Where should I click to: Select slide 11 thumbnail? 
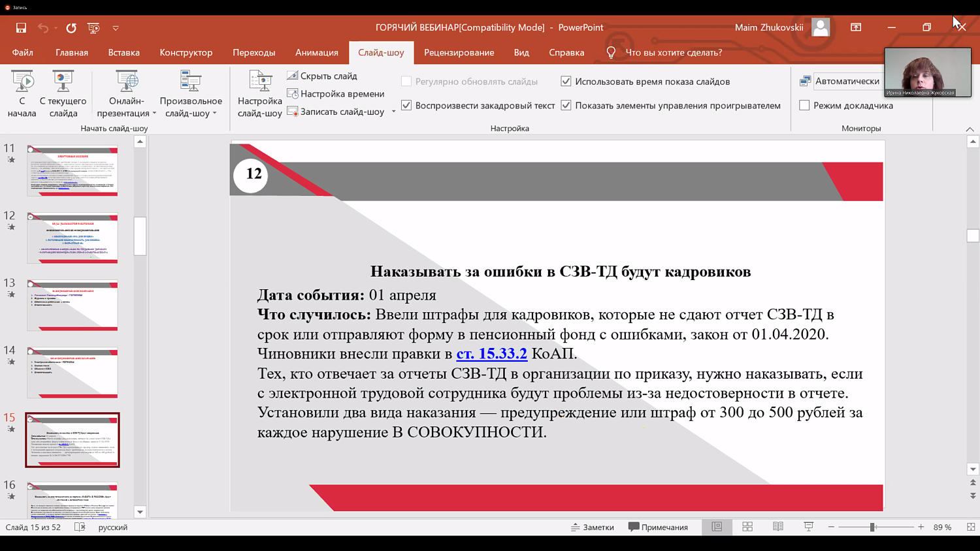(x=73, y=170)
